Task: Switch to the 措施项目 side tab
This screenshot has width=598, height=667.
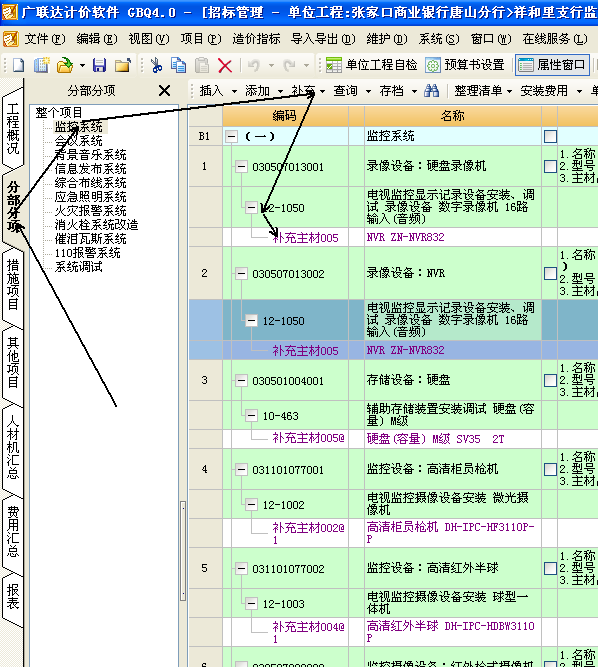Action: [x=13, y=285]
